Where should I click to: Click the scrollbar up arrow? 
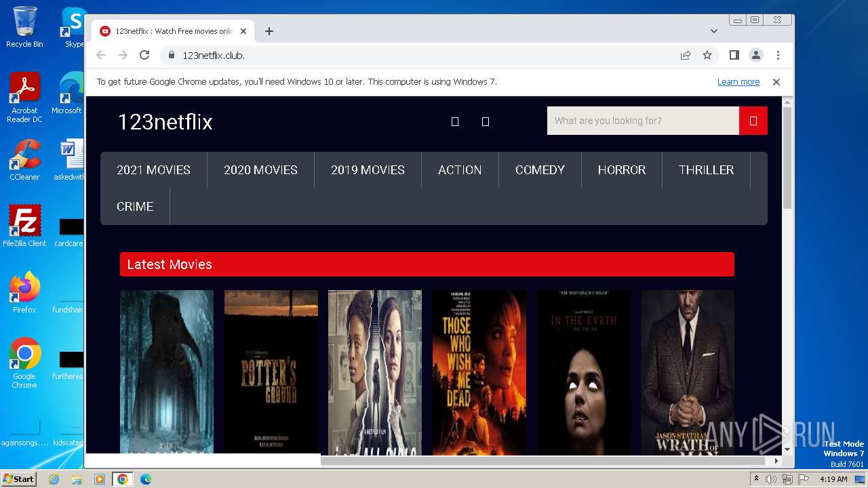pos(787,102)
